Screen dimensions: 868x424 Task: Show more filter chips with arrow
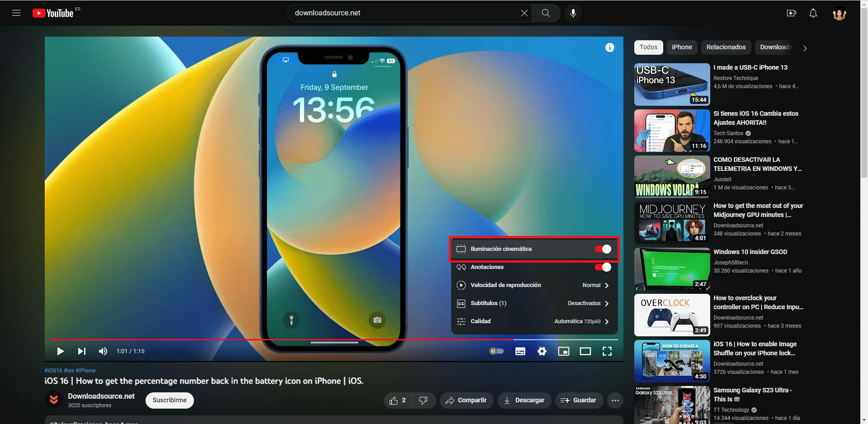[805, 48]
